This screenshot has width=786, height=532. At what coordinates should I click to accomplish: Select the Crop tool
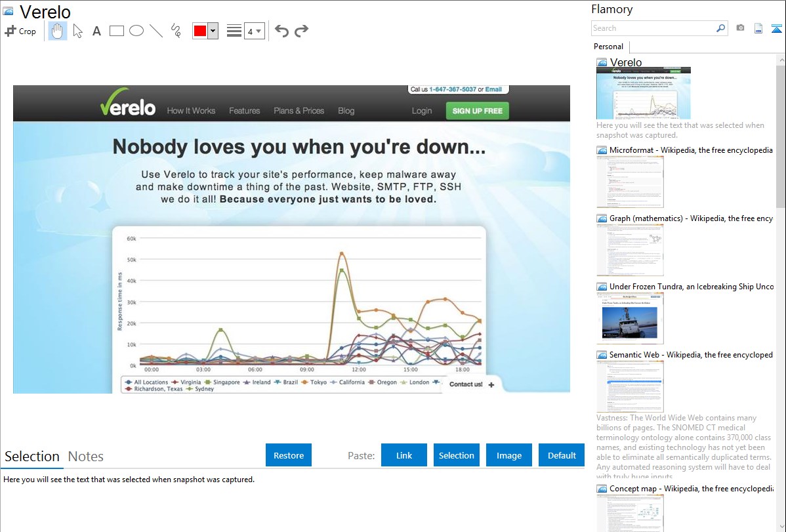[20, 31]
